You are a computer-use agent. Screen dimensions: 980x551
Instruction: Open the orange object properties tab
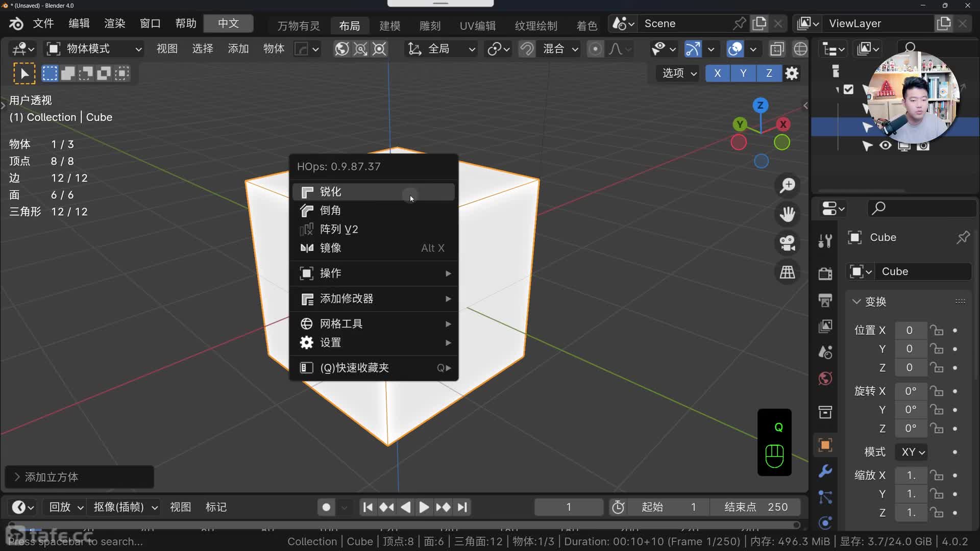pyautogui.click(x=825, y=445)
